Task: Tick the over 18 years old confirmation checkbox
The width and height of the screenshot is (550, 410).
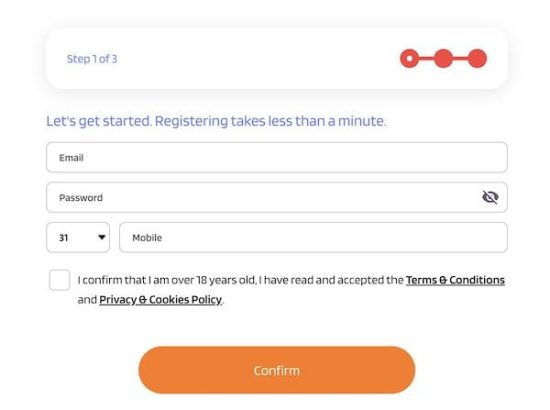Action: click(x=60, y=280)
